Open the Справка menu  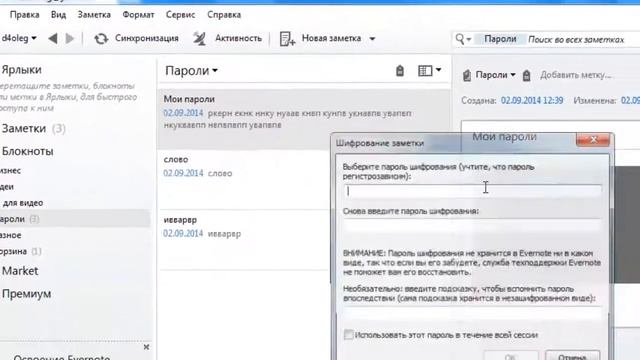[224, 15]
